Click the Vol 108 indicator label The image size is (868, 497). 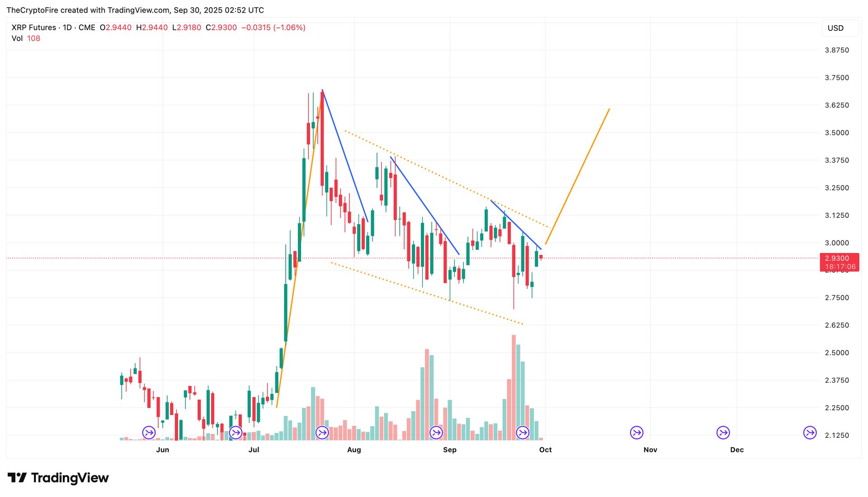point(26,38)
